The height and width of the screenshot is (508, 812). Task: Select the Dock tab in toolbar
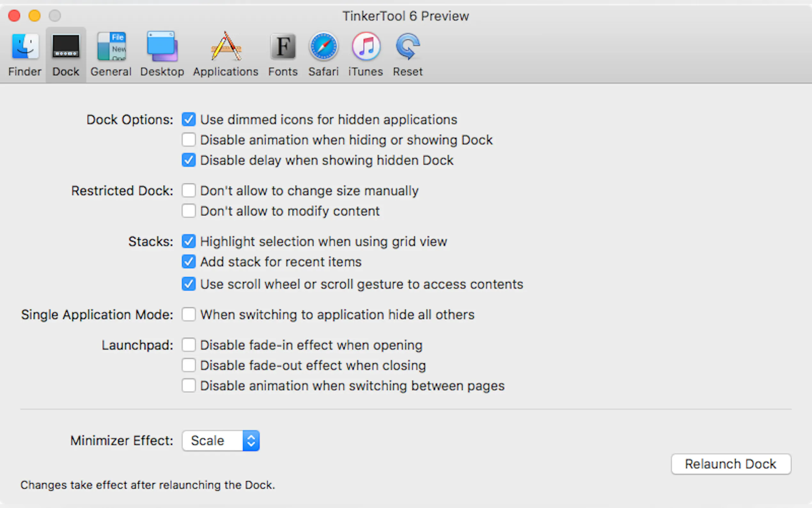tap(66, 54)
